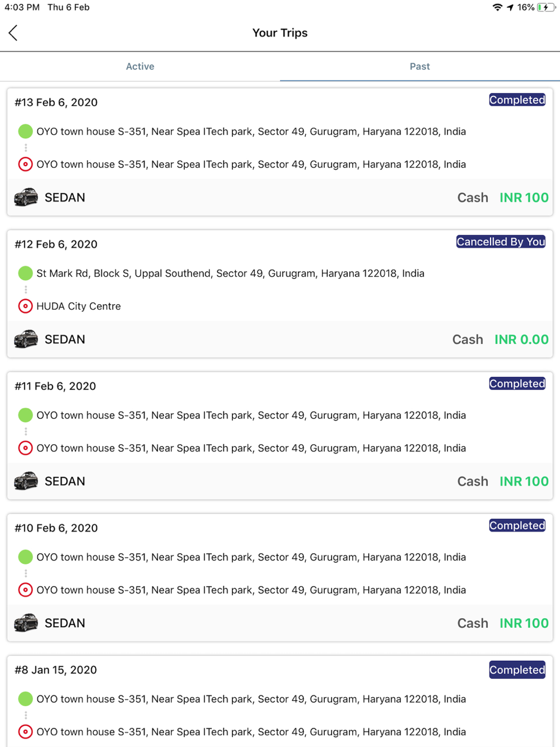This screenshot has height=747, width=560.
Task: Tap INR 0.00 fare on cancelled trip
Action: point(521,339)
